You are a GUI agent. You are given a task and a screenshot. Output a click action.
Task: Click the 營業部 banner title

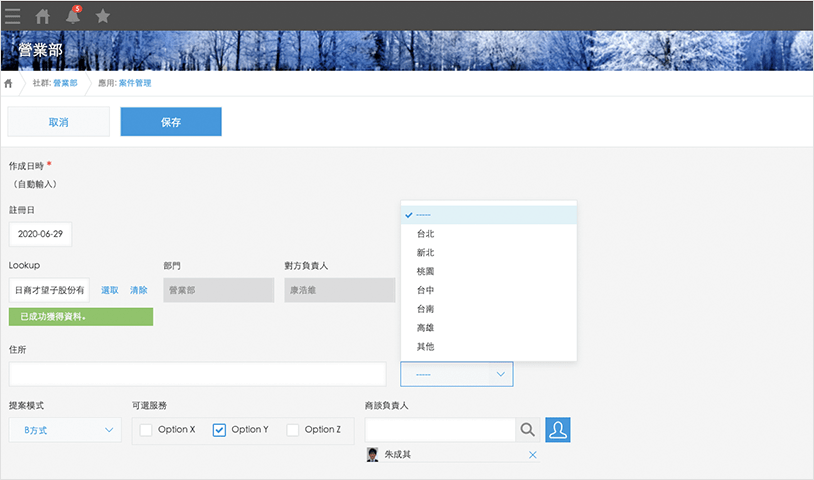[40, 50]
